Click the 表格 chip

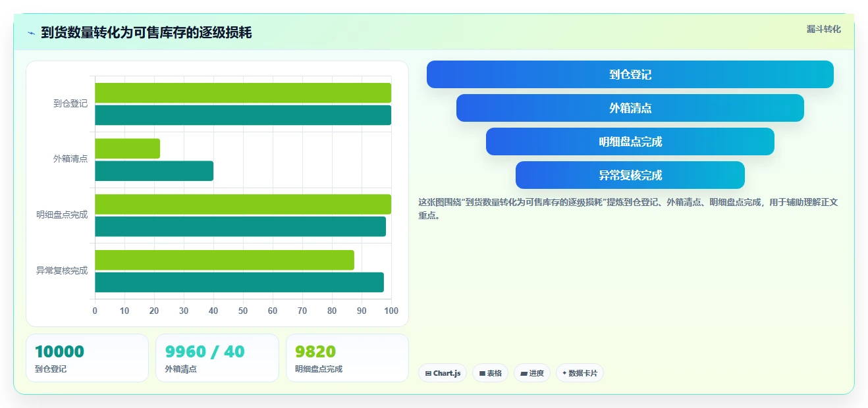[x=490, y=373]
